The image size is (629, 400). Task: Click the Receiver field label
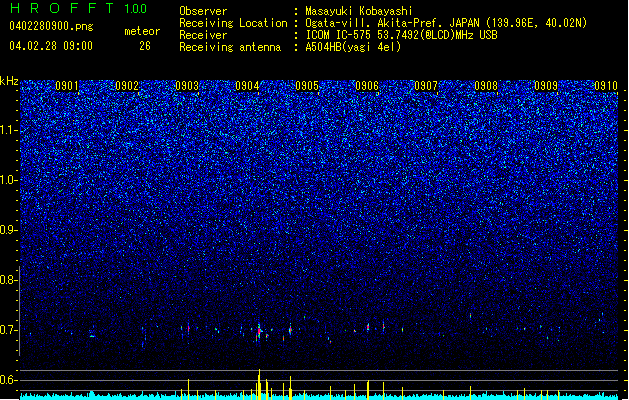[x=203, y=35]
